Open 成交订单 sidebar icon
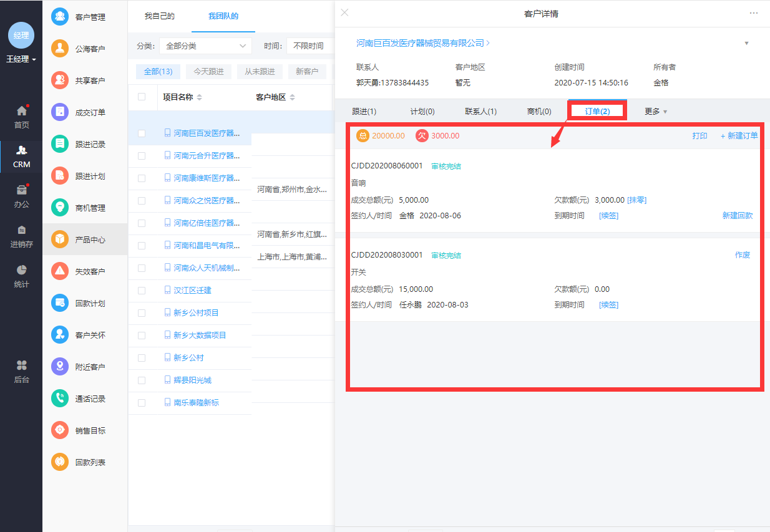Viewport: 770px width, 532px height. 60,112
